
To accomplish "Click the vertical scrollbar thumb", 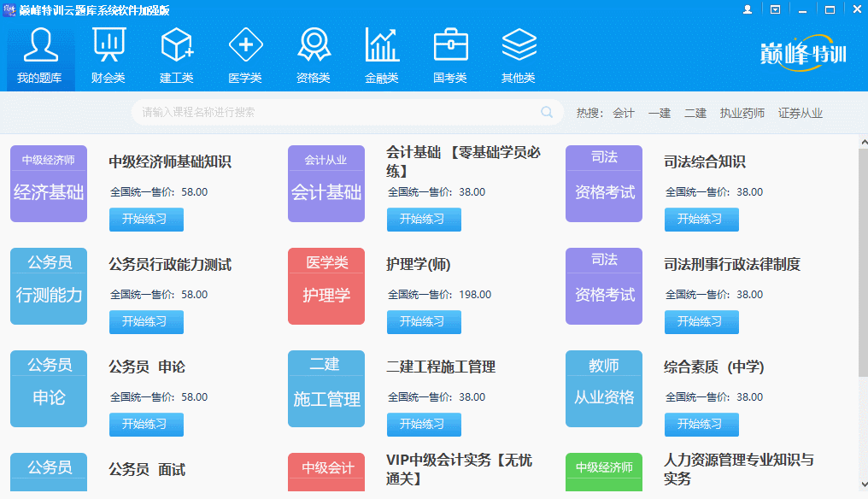I will (864, 263).
